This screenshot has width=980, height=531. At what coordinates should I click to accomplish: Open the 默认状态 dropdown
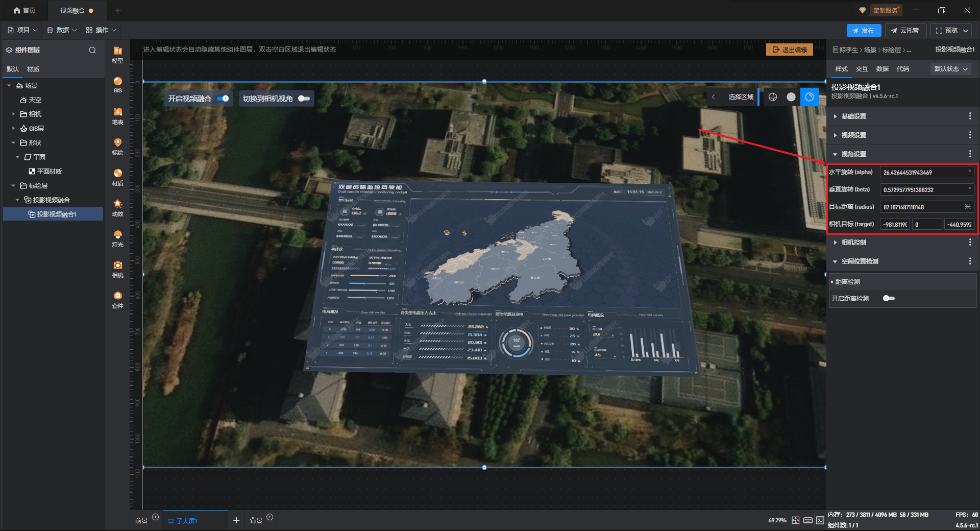click(951, 69)
